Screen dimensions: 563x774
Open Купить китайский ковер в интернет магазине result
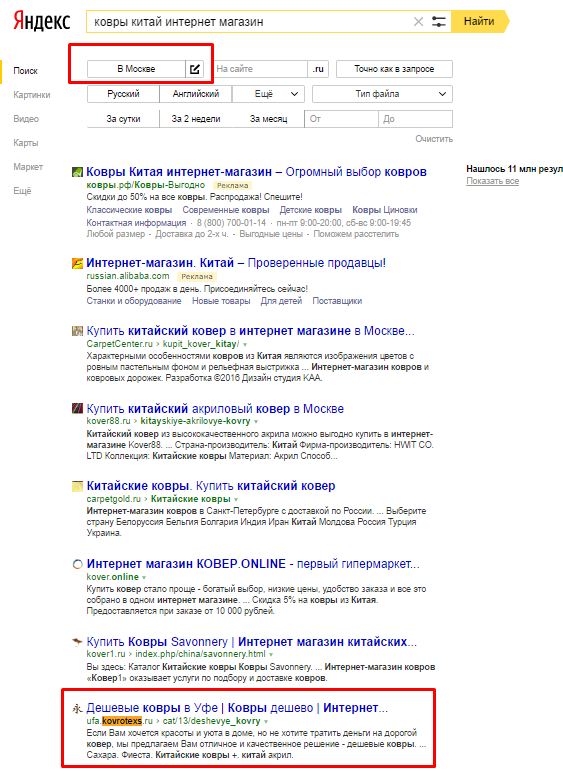250,331
